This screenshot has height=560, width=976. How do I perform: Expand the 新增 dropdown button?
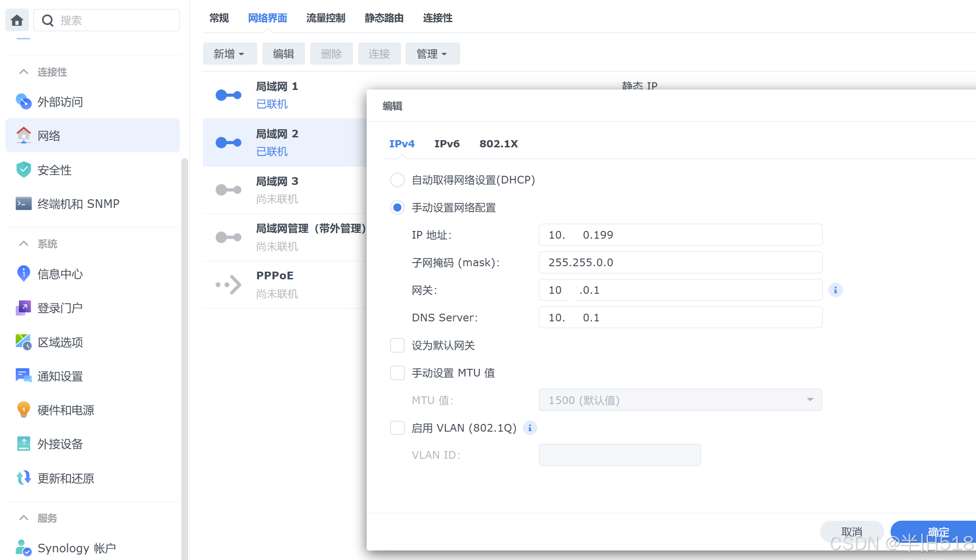tap(229, 54)
